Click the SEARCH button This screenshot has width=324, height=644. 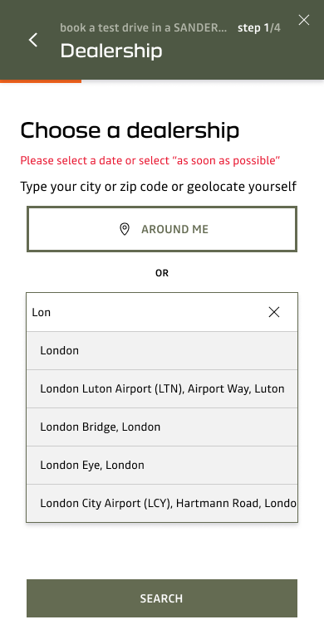[x=162, y=598]
